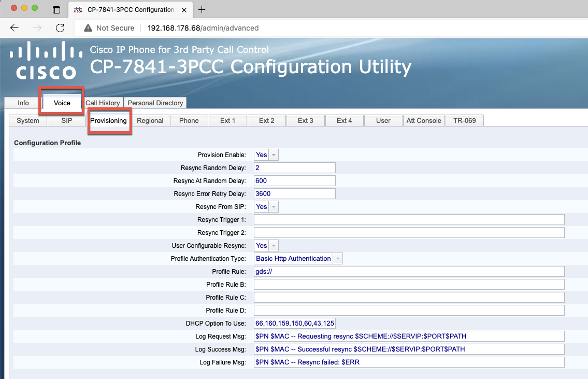
Task: Select the TR-069 tab
Action: (x=464, y=120)
